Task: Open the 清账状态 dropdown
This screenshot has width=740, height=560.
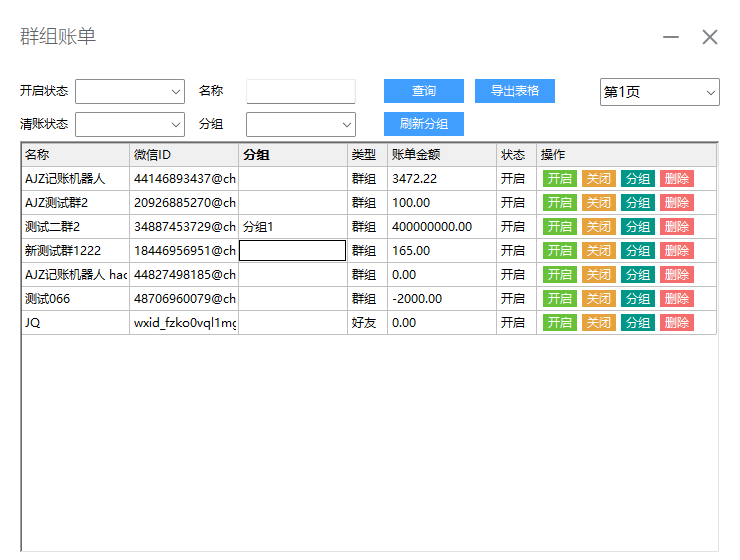Action: [130, 124]
